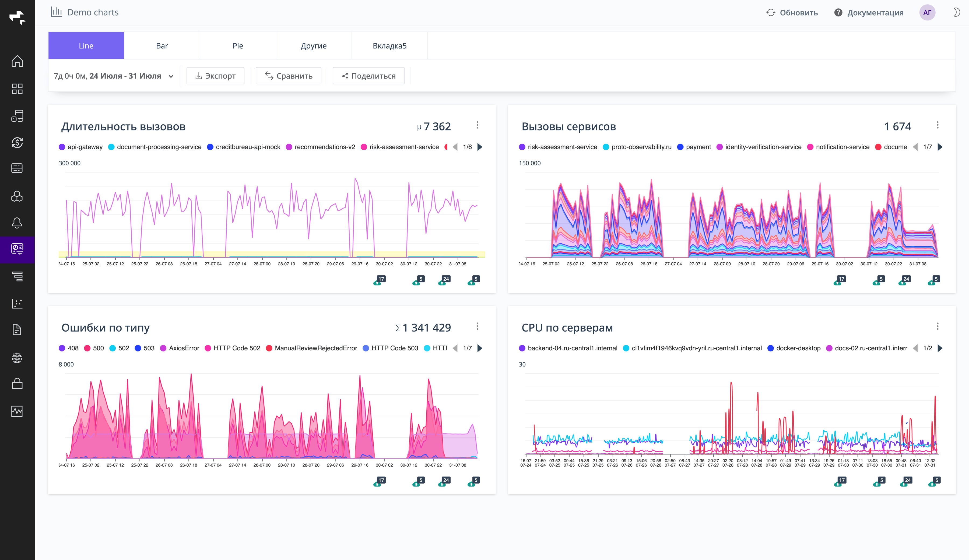Click deploy marker 24 under Ошибки по типу chart
This screenshot has width=969, height=560.
click(444, 482)
